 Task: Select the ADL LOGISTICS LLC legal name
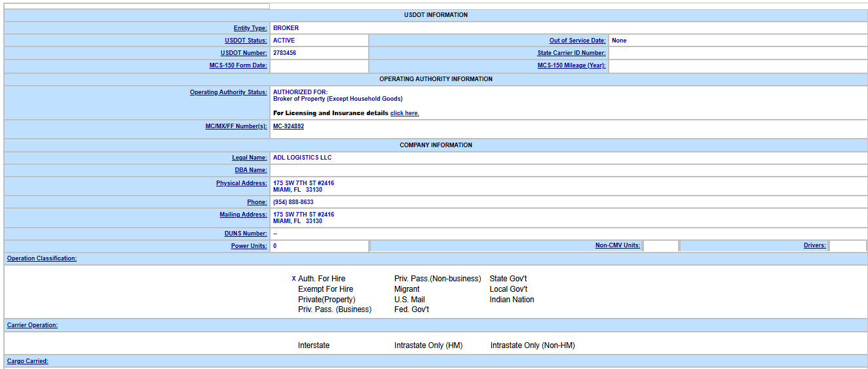coord(303,158)
